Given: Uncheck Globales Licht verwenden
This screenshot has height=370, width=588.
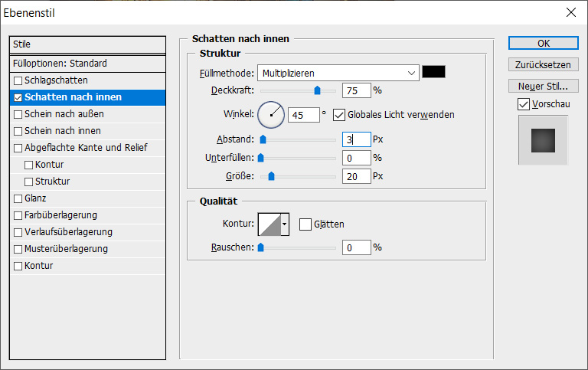Looking at the screenshot, I should coord(339,115).
